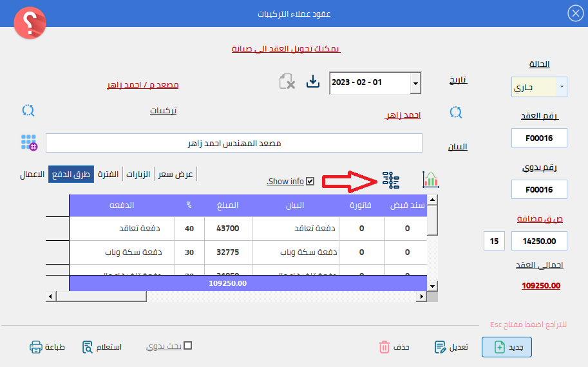Click the download arrow icon beside date
This screenshot has width=588, height=367.
click(x=313, y=82)
